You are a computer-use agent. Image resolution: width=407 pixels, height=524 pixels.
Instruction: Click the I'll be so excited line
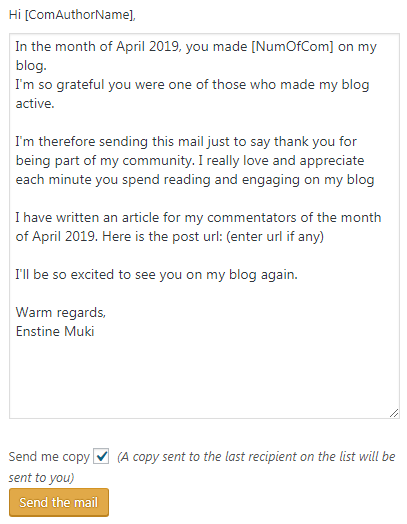(156, 275)
